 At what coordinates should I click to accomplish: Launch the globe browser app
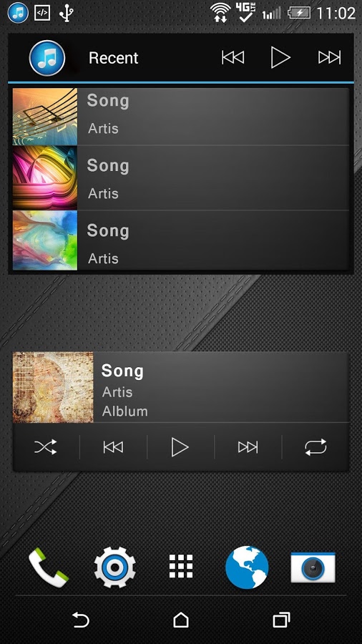coord(247,567)
